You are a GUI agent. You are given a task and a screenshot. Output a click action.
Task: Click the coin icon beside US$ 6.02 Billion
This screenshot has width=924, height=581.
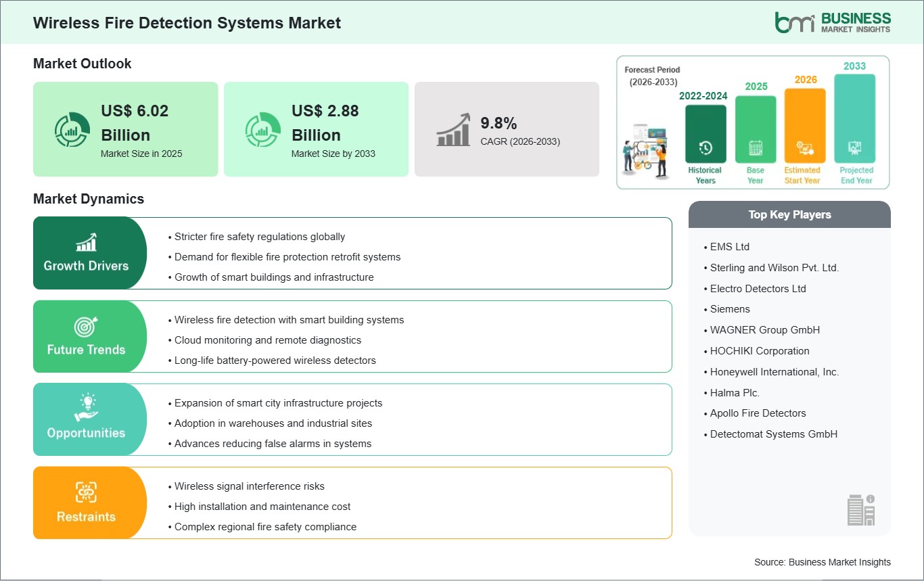(72, 129)
